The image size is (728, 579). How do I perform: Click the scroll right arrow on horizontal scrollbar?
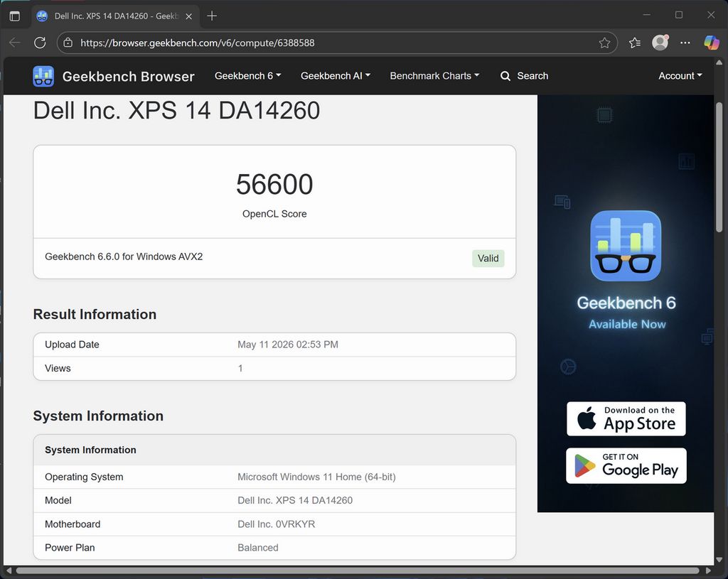click(x=708, y=570)
